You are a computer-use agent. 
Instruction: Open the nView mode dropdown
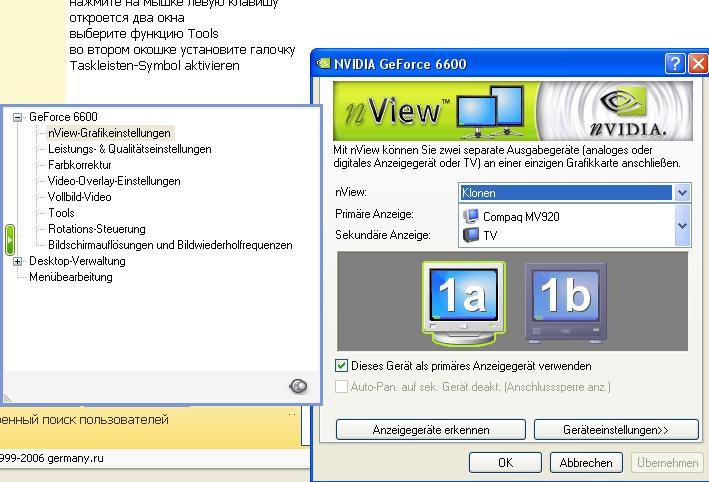tap(682, 193)
